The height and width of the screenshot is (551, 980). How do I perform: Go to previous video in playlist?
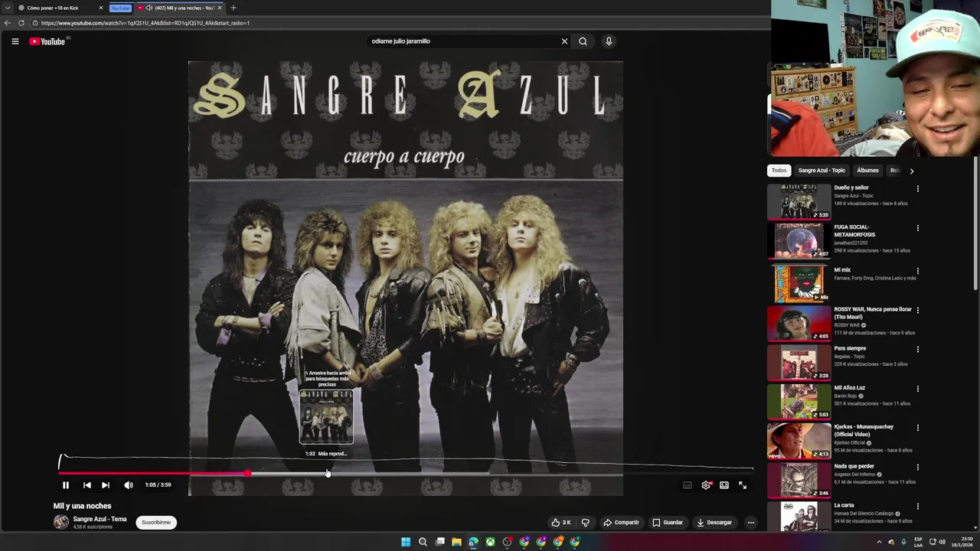click(87, 485)
